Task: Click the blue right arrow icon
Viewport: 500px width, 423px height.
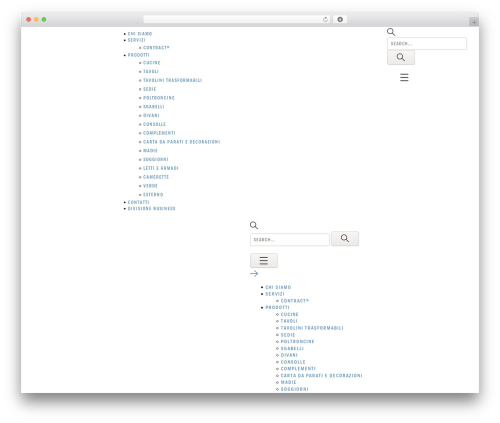Action: (254, 274)
